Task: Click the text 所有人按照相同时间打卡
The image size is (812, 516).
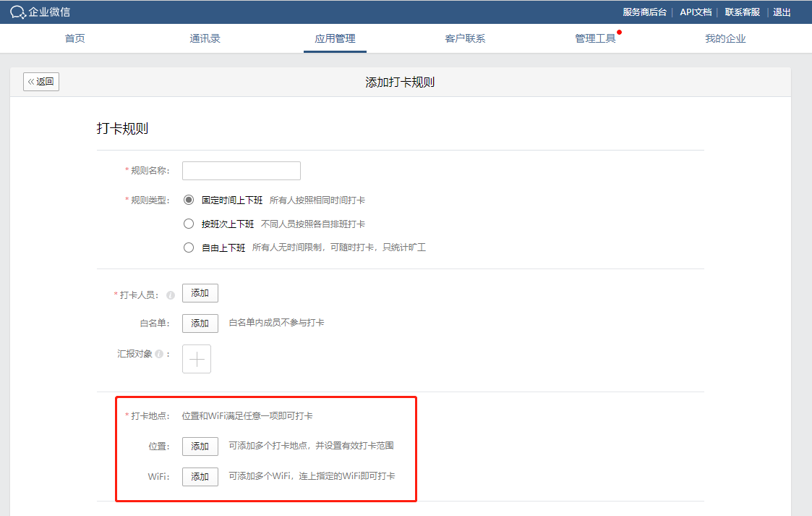Action: 317,200
